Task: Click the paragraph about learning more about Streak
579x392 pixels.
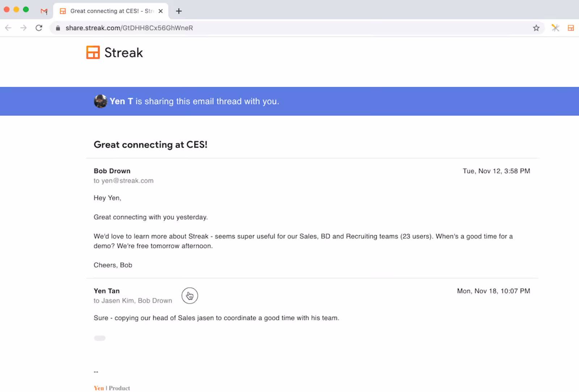Action: pos(303,241)
